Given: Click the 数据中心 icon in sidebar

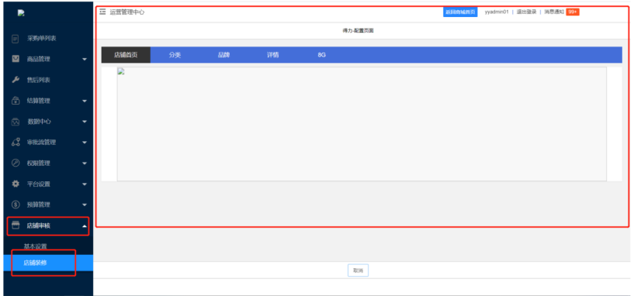Looking at the screenshot, I should pos(16,122).
